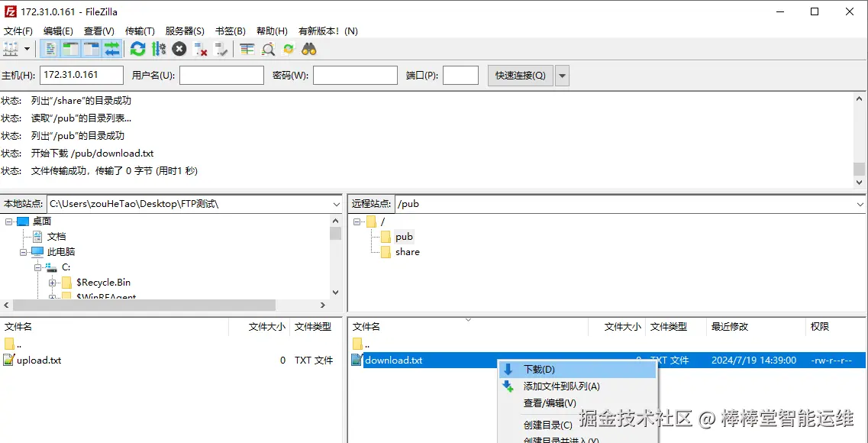
Task: Click the 2024/7/19 14:39:00 modified date cell
Action: pos(754,360)
